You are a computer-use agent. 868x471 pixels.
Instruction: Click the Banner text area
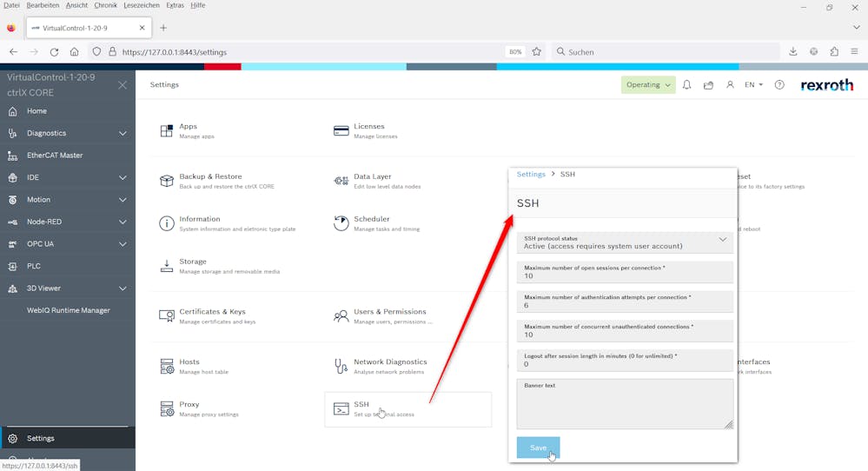(x=625, y=404)
